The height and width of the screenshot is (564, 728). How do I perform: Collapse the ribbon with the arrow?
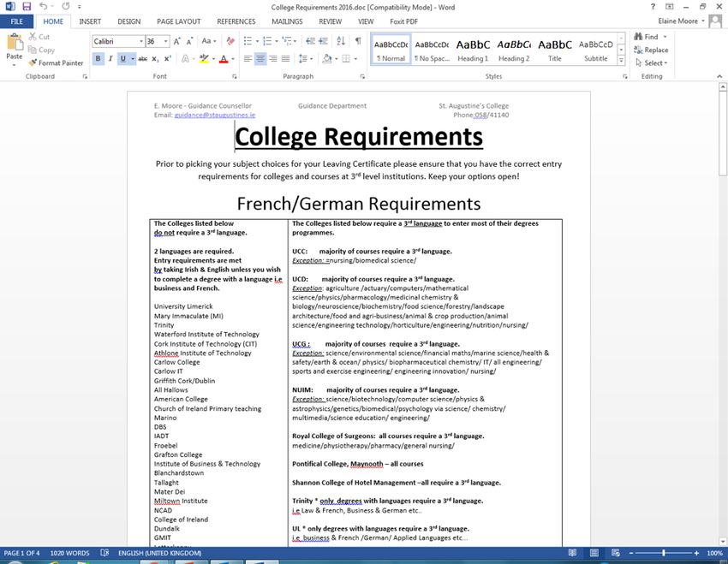[719, 76]
